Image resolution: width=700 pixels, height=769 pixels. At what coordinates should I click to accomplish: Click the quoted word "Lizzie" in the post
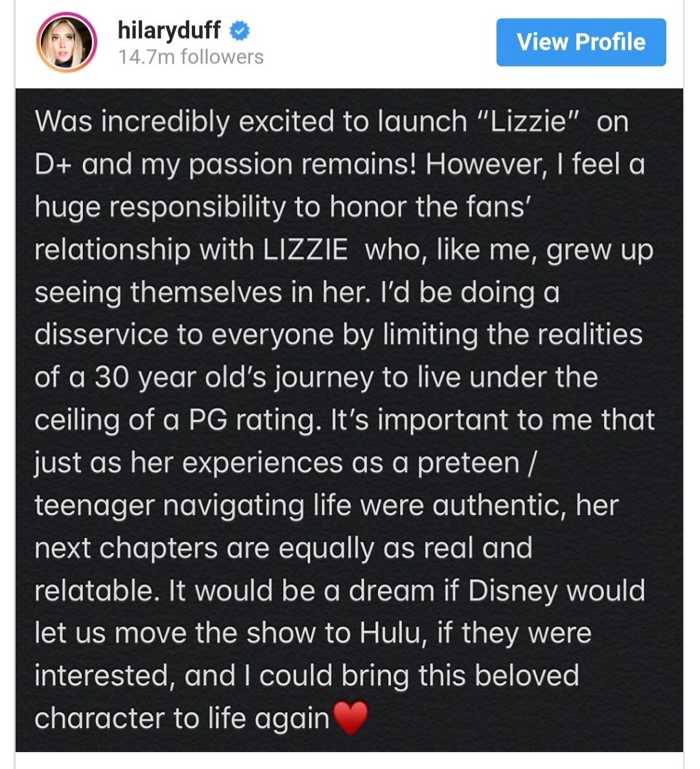[x=528, y=121]
